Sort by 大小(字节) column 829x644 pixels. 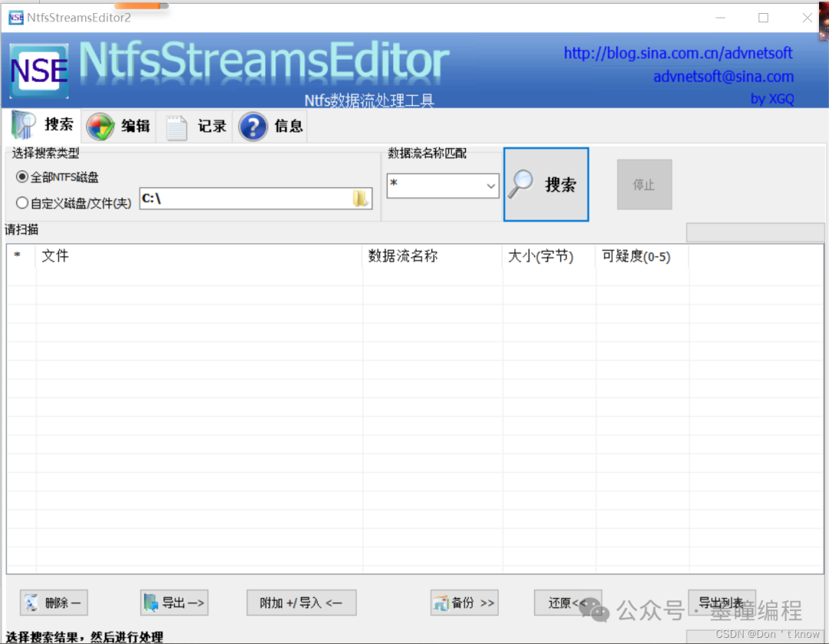[x=549, y=256]
